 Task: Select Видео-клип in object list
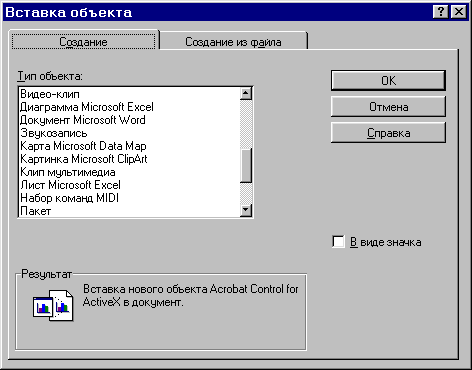click(x=129, y=94)
